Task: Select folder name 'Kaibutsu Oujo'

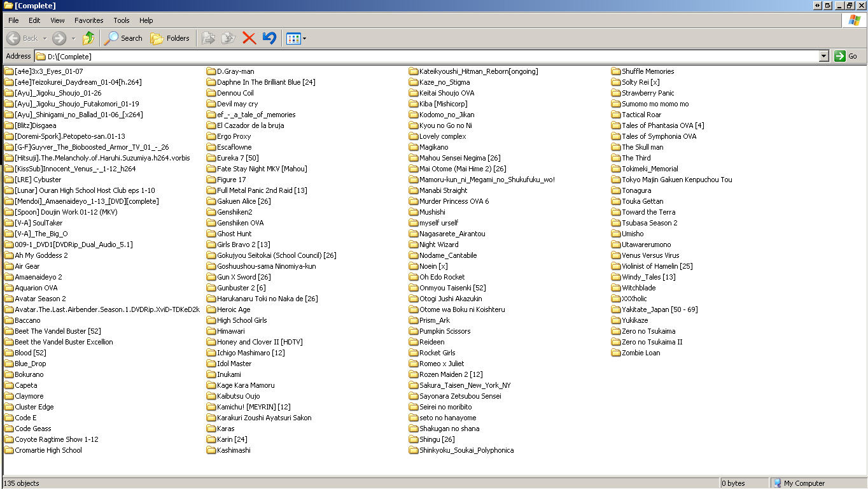Action: tap(239, 396)
